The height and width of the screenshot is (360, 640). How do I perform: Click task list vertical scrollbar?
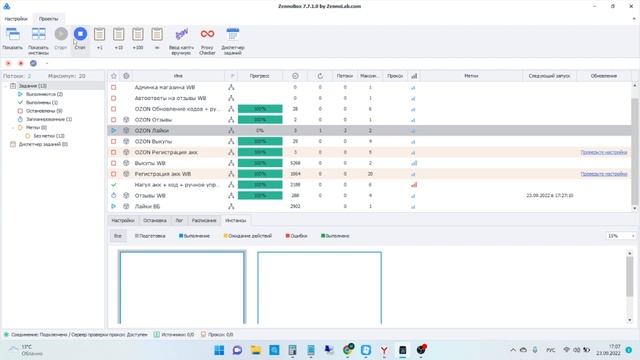[634, 151]
